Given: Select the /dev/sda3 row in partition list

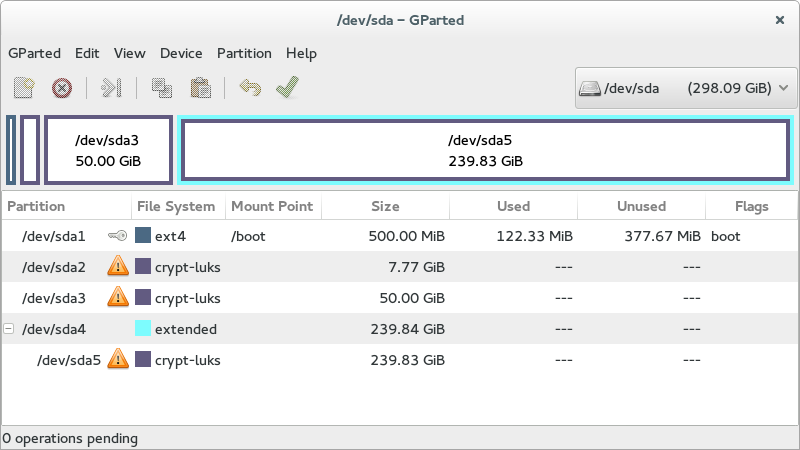Looking at the screenshot, I should (399, 297).
